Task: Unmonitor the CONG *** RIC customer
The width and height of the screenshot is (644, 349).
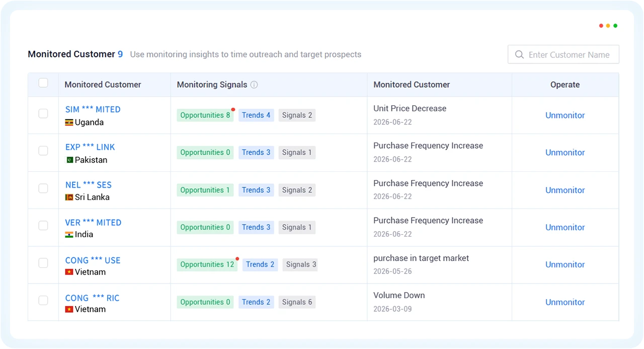Action: 565,302
